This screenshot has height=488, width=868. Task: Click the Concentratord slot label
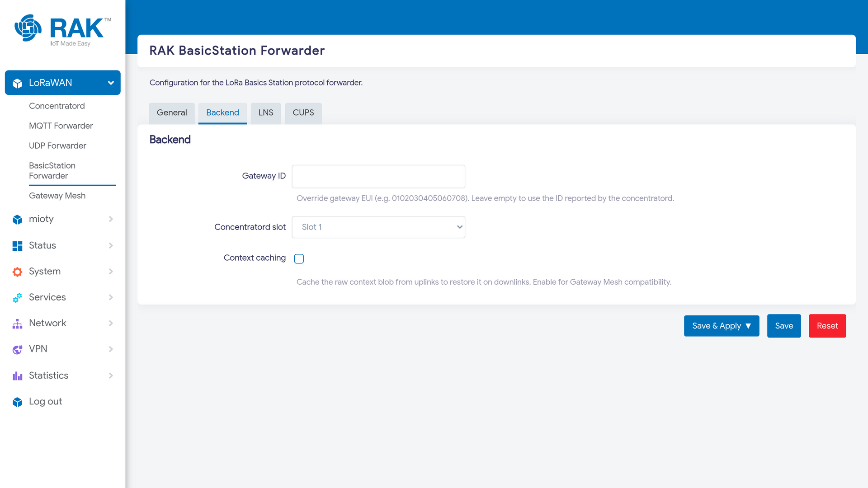pyautogui.click(x=250, y=227)
